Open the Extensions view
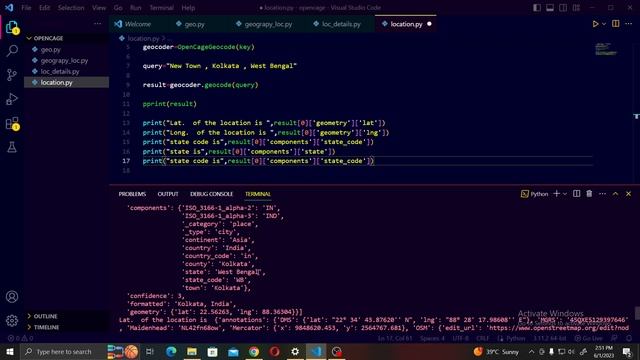The height and width of the screenshot is (360, 640). 12,123
